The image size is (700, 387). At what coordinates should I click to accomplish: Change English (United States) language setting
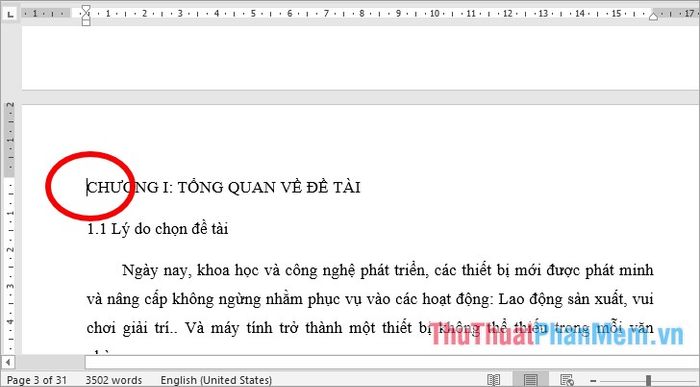216,380
